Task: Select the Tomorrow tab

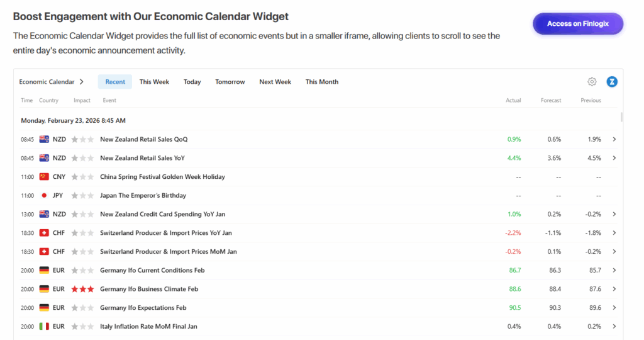Action: [230, 82]
